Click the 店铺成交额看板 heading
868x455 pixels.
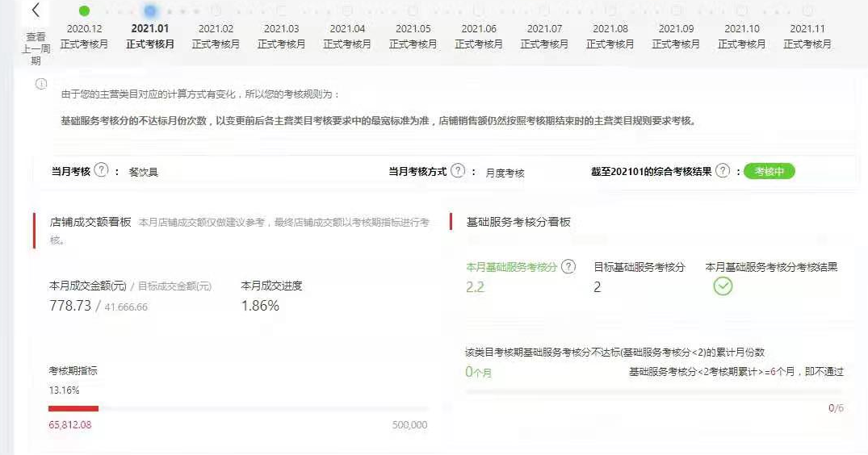(90, 222)
